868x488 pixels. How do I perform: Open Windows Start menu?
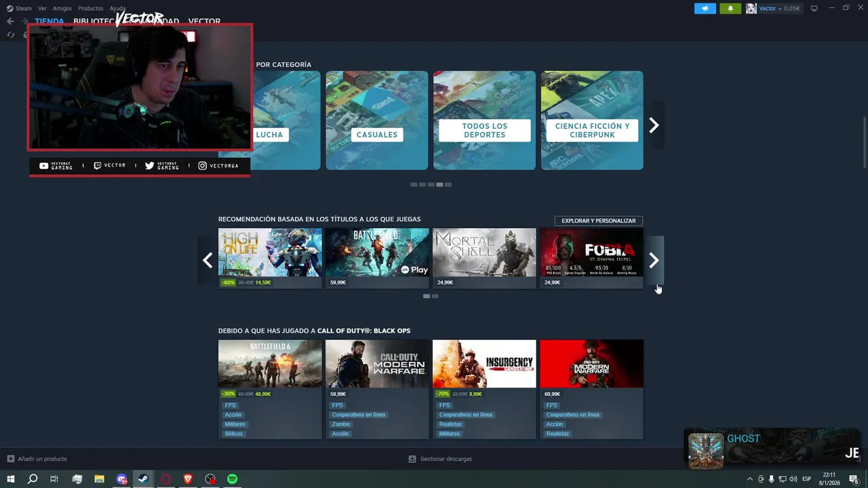coord(11,479)
